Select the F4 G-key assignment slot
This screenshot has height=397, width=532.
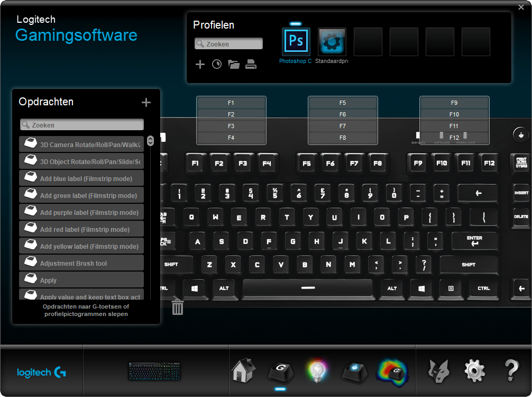point(231,138)
